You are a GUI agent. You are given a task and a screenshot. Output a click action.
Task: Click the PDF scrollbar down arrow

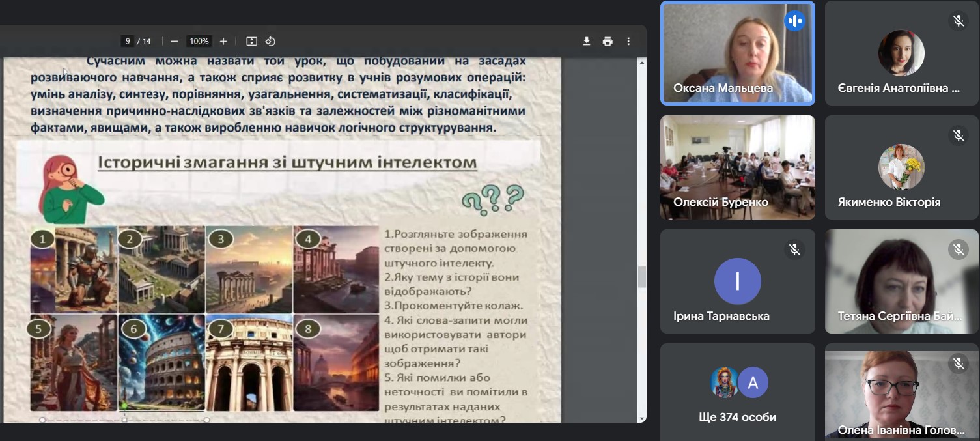(x=642, y=418)
